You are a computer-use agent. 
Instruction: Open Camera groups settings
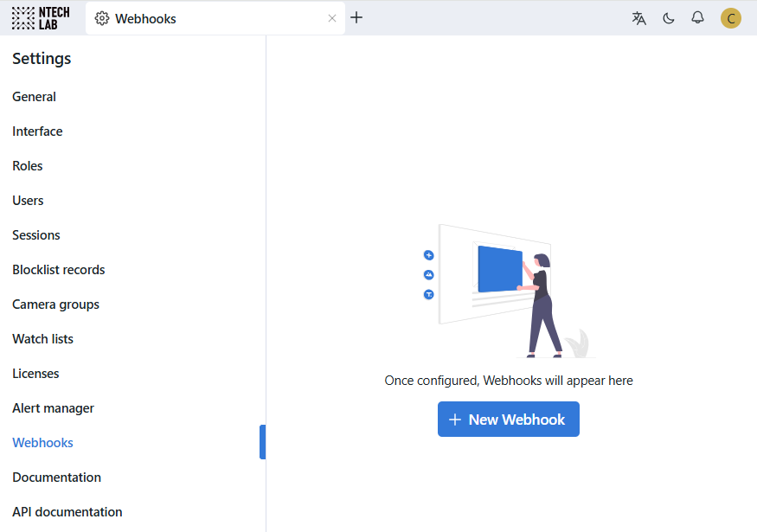[x=56, y=304]
